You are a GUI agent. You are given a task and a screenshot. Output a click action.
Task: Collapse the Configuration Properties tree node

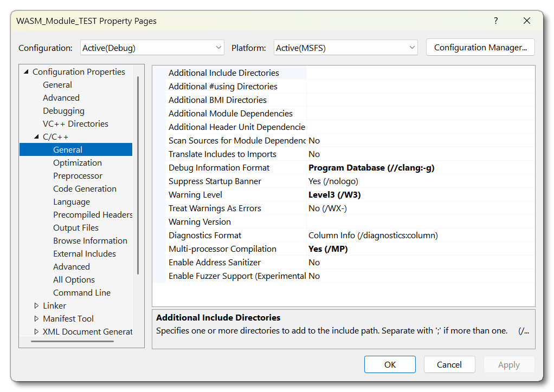coord(25,72)
